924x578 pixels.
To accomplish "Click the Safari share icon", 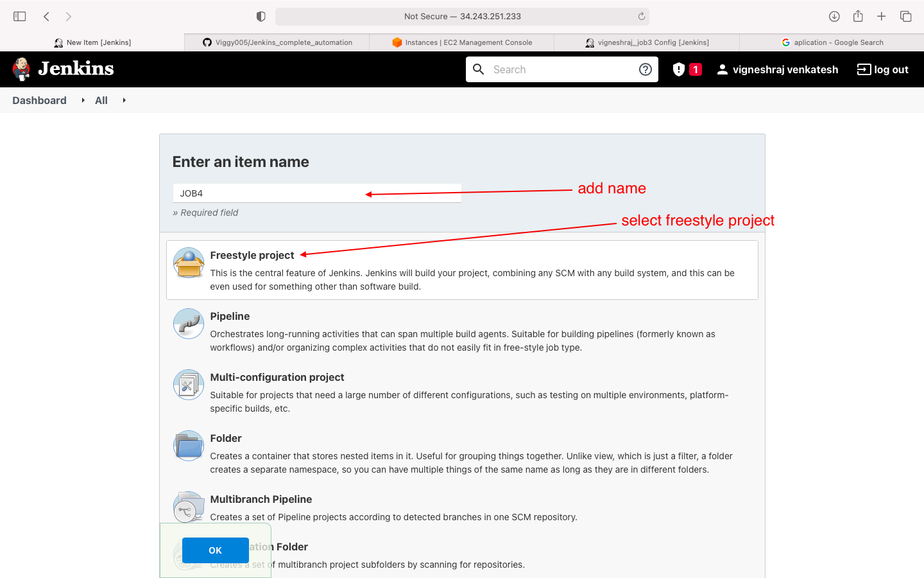I will tap(858, 16).
